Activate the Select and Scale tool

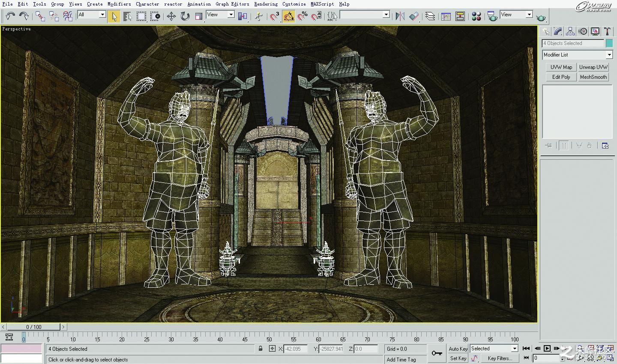click(199, 16)
